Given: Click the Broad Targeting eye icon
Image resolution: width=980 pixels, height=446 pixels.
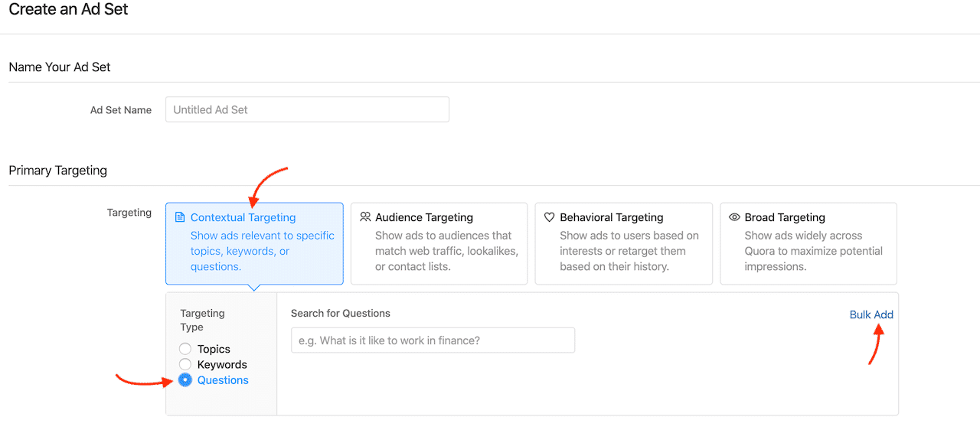Looking at the screenshot, I should (734, 217).
